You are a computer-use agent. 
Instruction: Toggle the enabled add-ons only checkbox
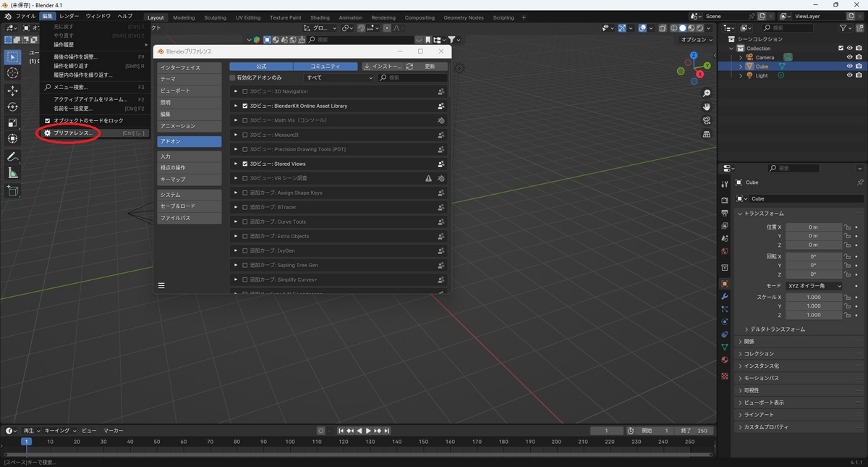tap(233, 77)
